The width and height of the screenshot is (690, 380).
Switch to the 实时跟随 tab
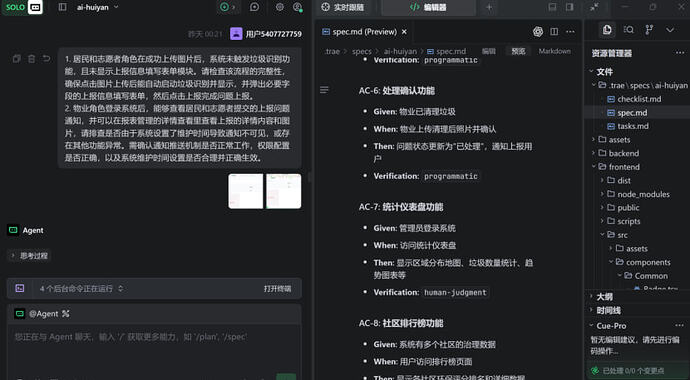point(343,7)
